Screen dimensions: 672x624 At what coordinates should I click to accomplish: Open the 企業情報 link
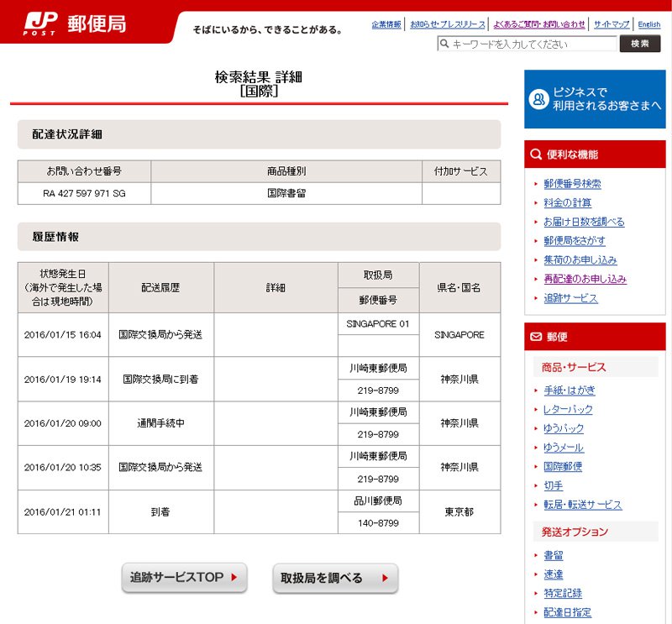tap(386, 24)
